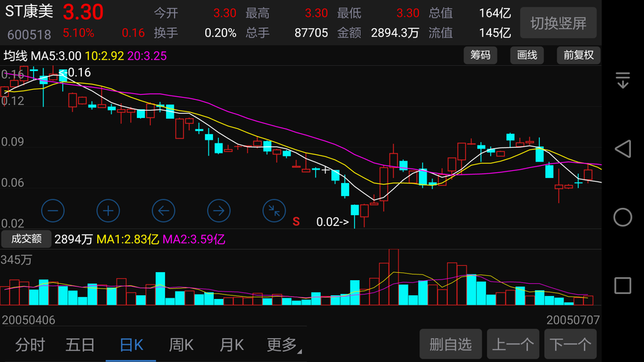Tap the shrink arrows circle icon
Viewport: 644px width, 362px height.
[274, 211]
